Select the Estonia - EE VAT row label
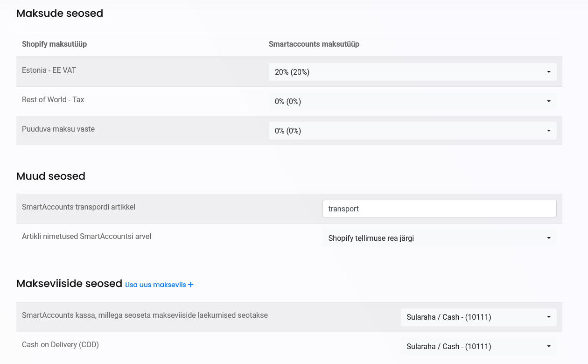Viewport: 588px width, 364px height. coord(49,70)
